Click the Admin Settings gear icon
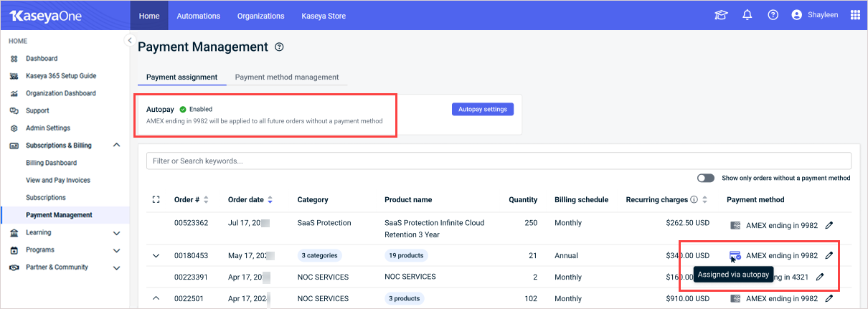Viewport: 868px width, 309px height. [x=14, y=128]
